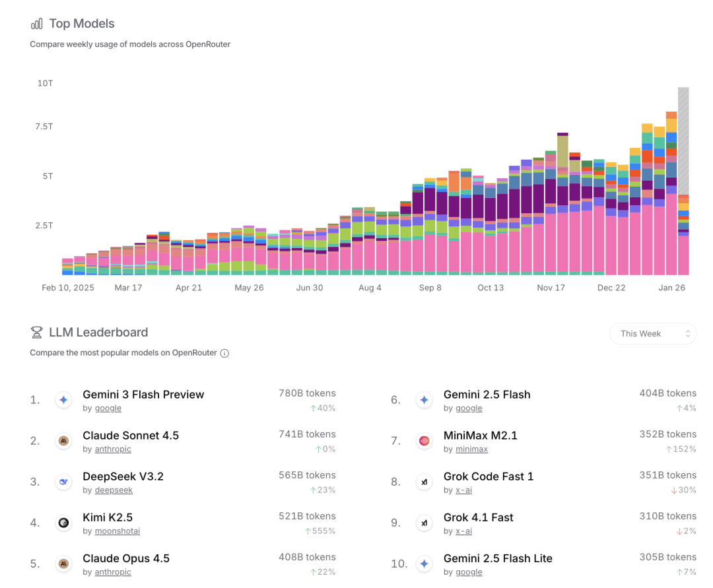Click the Grok 4.1 Fast xAI logo
Screen dimensions: 713x588
click(424, 523)
